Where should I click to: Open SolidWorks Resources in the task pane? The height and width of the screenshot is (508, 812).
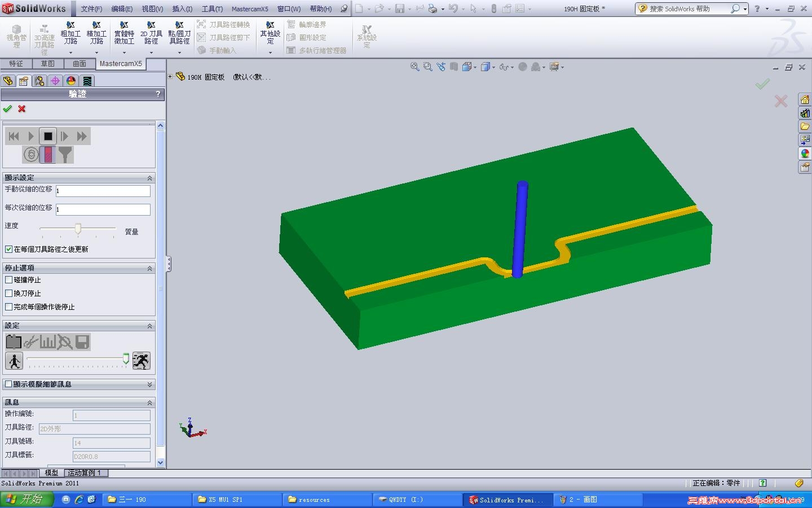[x=805, y=99]
